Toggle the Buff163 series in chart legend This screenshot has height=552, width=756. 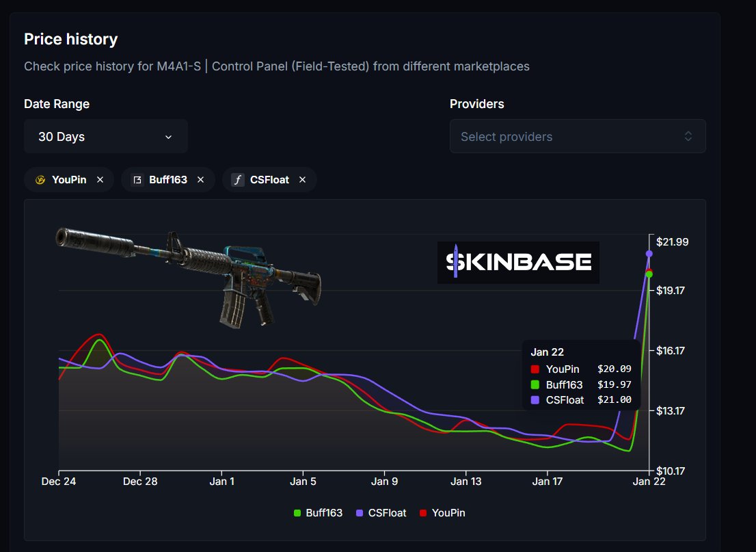pyautogui.click(x=319, y=513)
